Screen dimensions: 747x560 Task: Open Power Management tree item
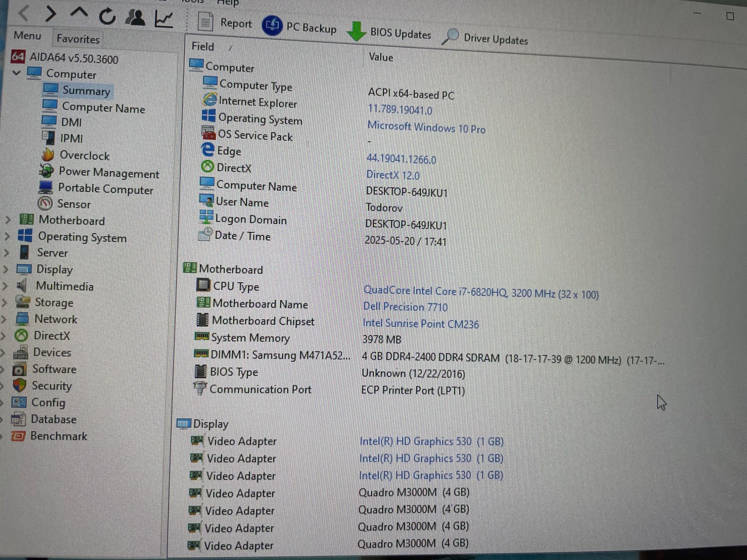pos(99,172)
